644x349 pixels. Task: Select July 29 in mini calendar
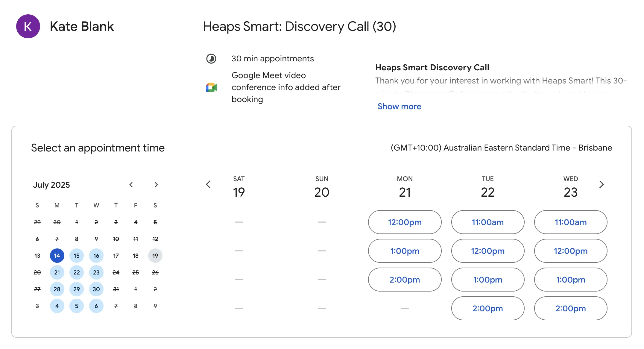click(77, 289)
